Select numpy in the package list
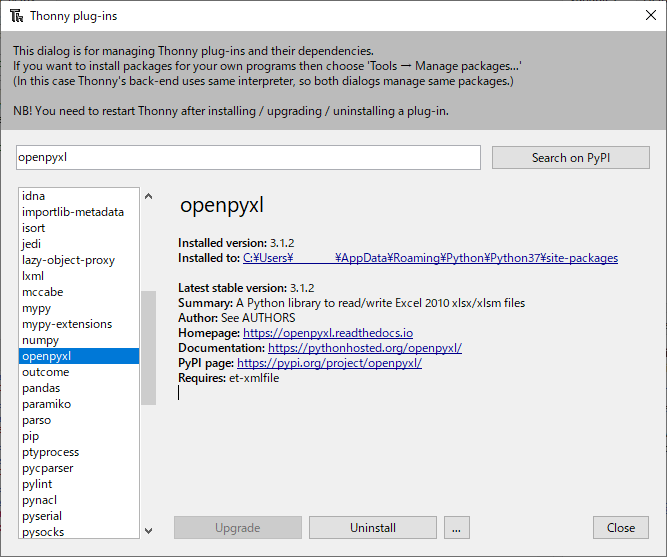Viewport: 667px width, 557px height. [41, 340]
